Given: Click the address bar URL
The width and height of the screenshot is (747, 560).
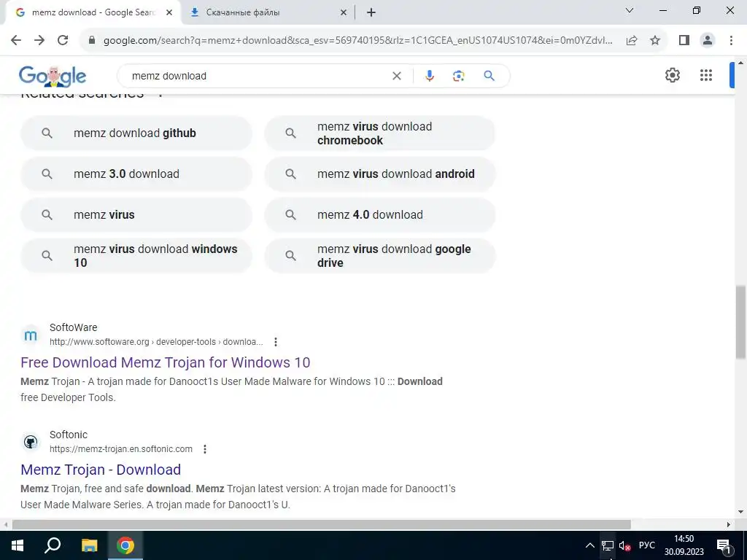Looking at the screenshot, I should (x=357, y=41).
